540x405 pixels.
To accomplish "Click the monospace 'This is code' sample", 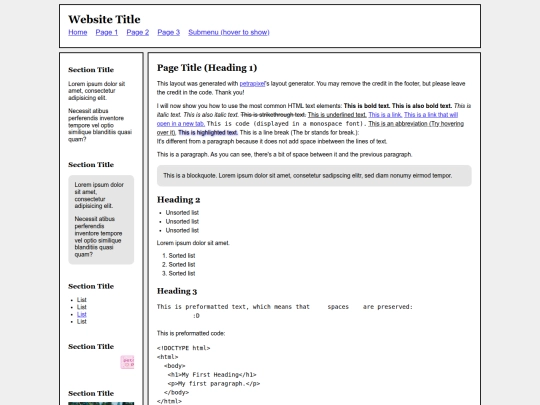I will click(x=287, y=124).
